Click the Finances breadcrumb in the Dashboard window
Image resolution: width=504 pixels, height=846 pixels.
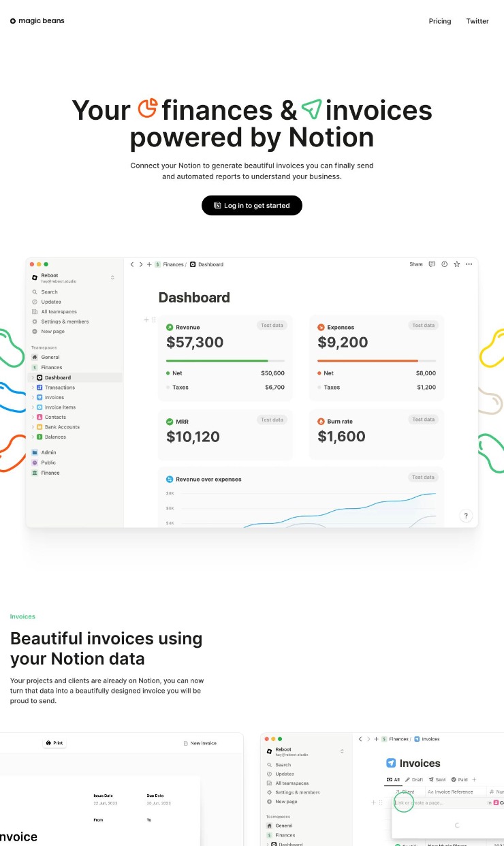pos(170,264)
